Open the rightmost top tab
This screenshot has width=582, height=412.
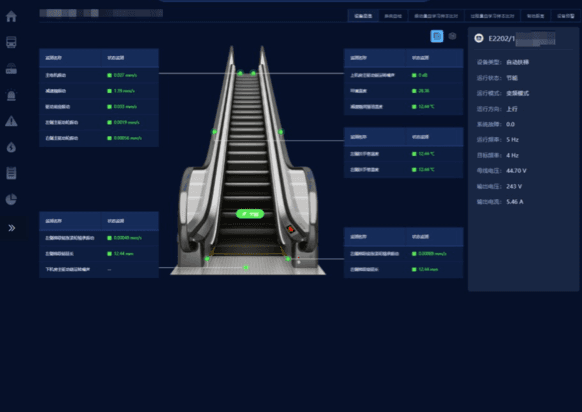(x=566, y=16)
